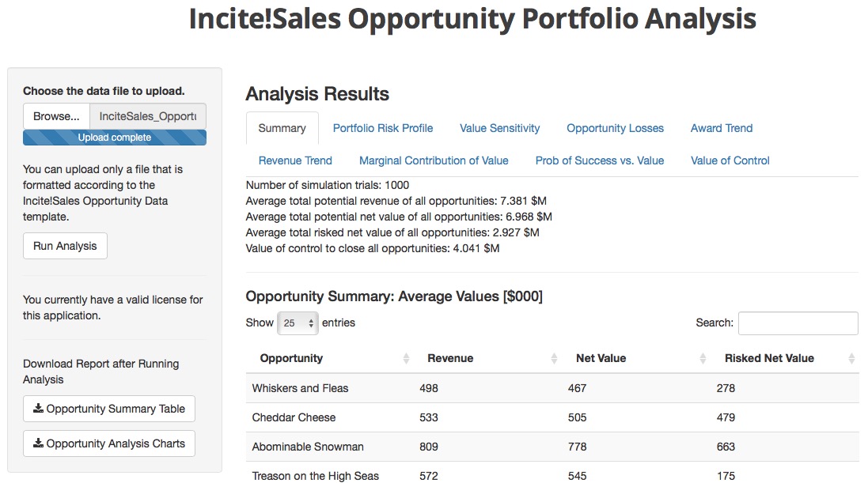The height and width of the screenshot is (483, 868).
Task: Switch to Value of Control tab
Action: point(730,161)
